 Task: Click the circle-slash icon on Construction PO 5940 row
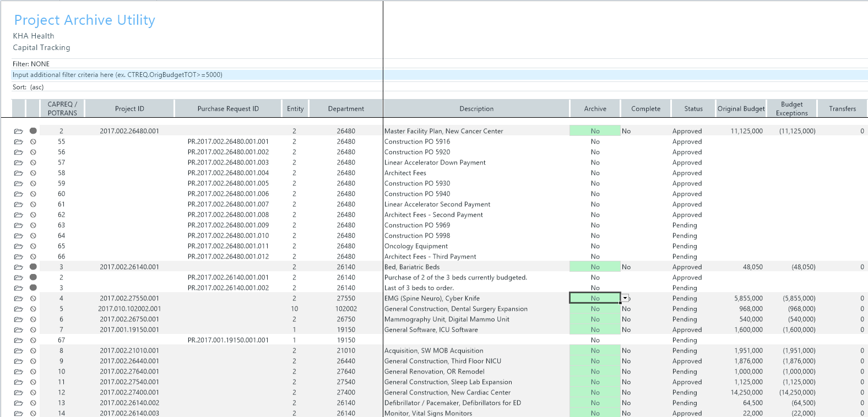[x=33, y=194]
